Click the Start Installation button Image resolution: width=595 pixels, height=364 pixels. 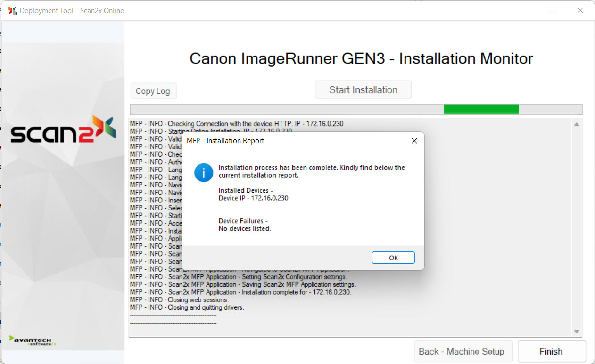(363, 90)
